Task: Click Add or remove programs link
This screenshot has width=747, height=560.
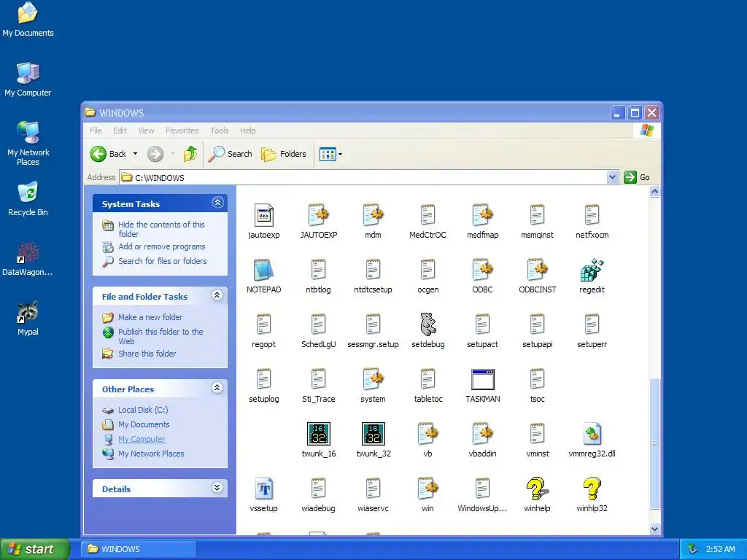Action: pos(161,246)
